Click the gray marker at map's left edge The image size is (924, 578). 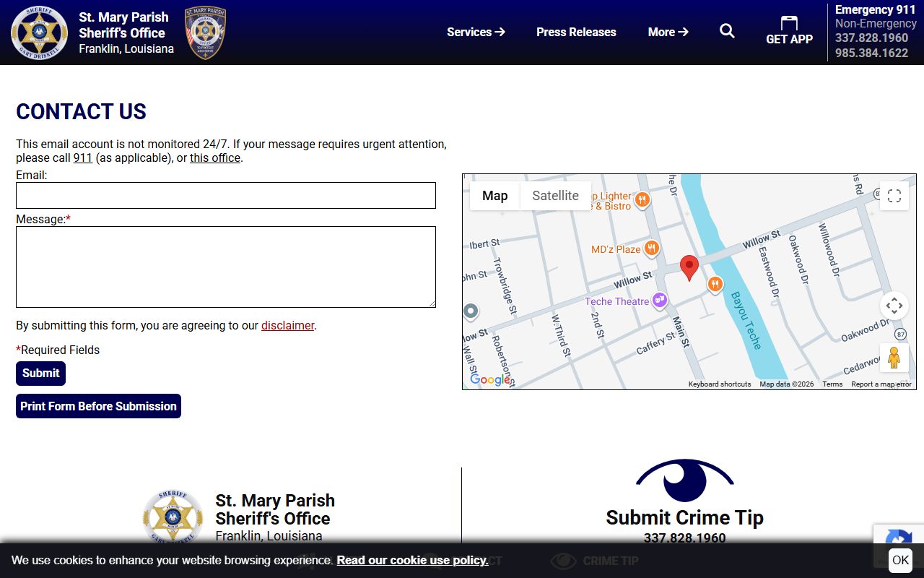471,311
